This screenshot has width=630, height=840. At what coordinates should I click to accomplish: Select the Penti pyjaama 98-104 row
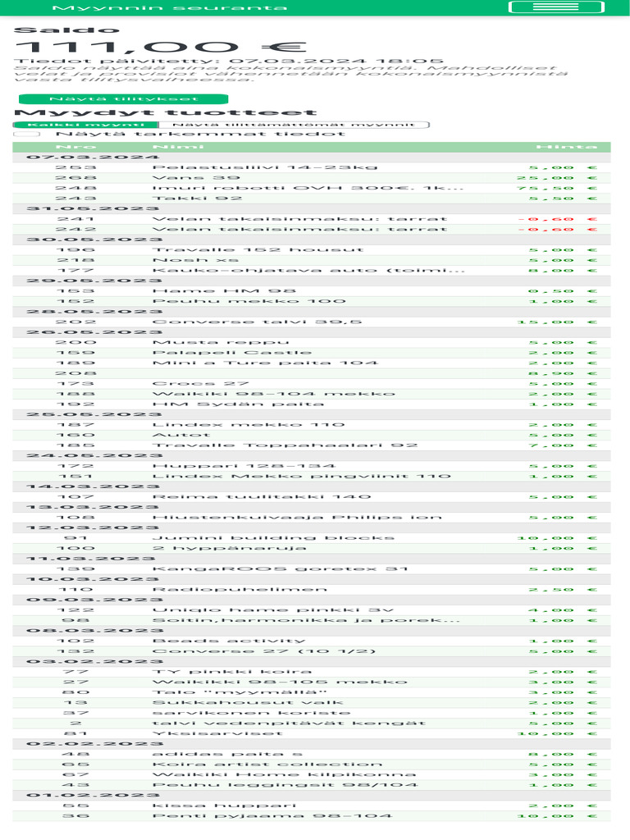point(311,816)
